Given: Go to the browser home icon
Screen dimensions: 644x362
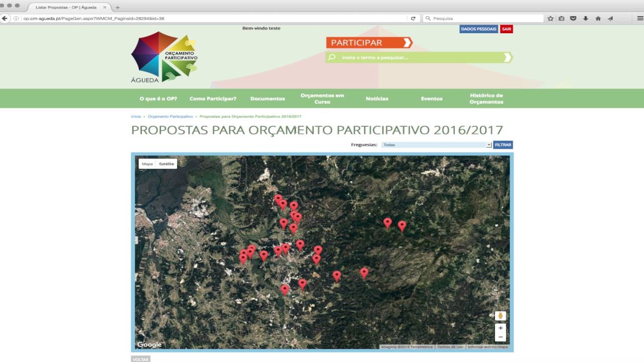Looking at the screenshot, I should tap(598, 18).
